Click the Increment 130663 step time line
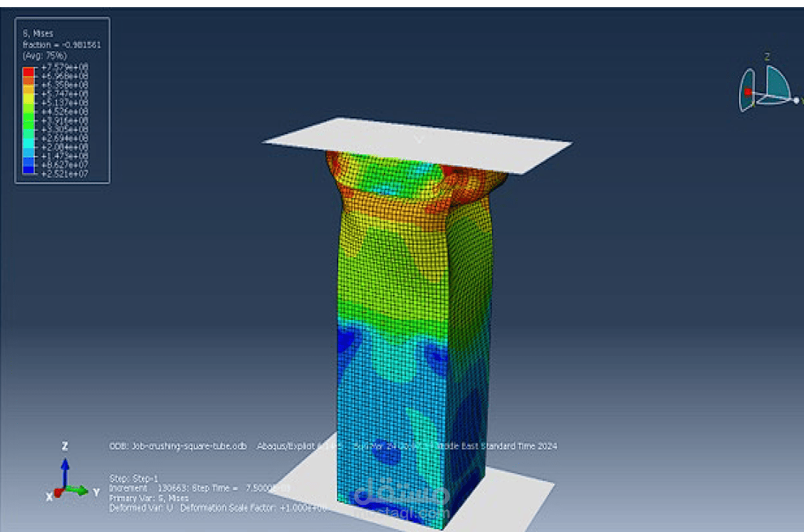The image size is (804, 532). (x=199, y=488)
